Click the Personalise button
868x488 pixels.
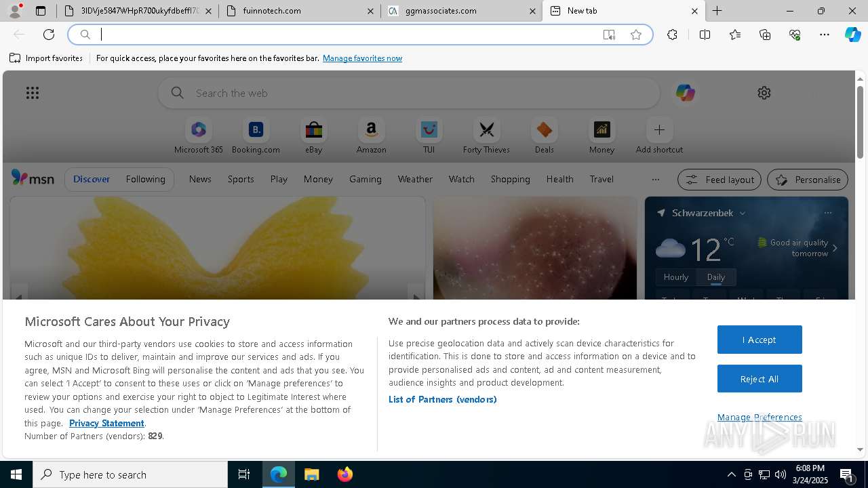click(807, 180)
